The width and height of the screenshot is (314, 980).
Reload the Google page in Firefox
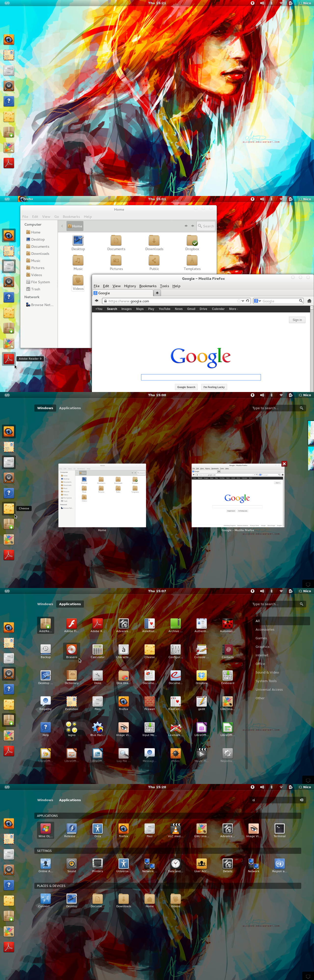coord(248,301)
